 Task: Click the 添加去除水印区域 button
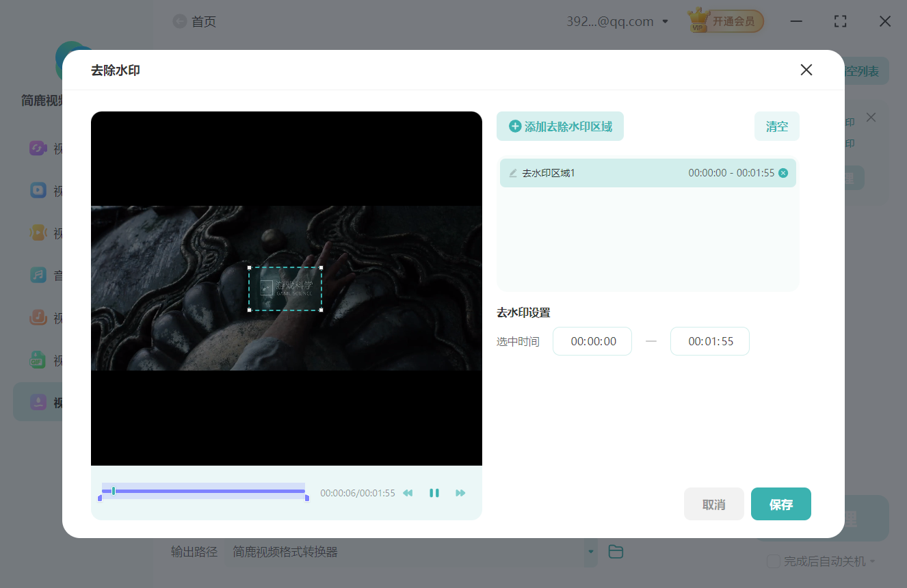560,126
